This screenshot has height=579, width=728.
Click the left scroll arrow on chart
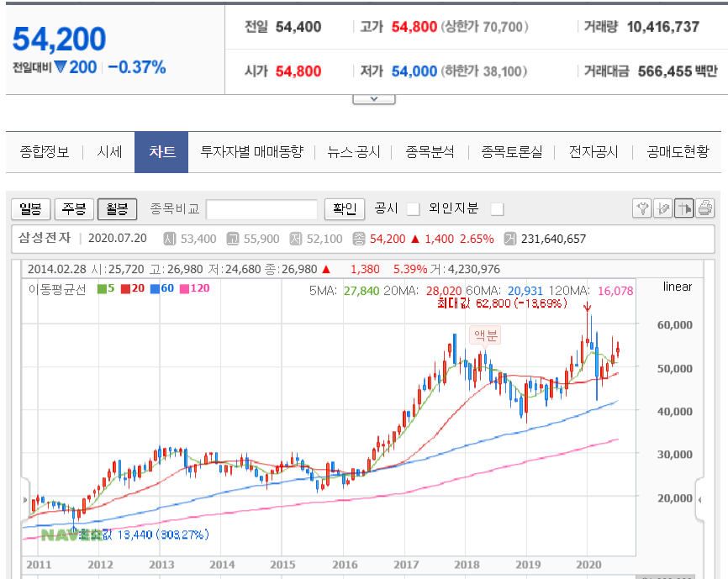click(x=25, y=500)
